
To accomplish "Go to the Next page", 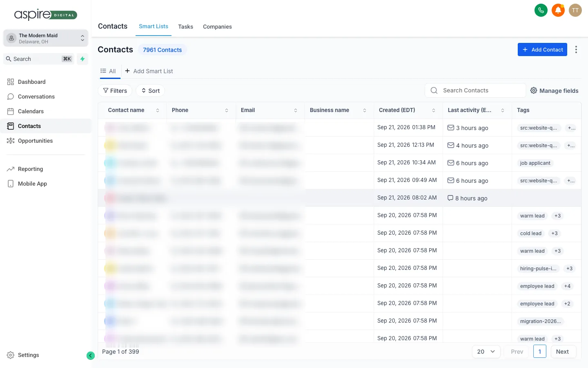I will [563, 352].
